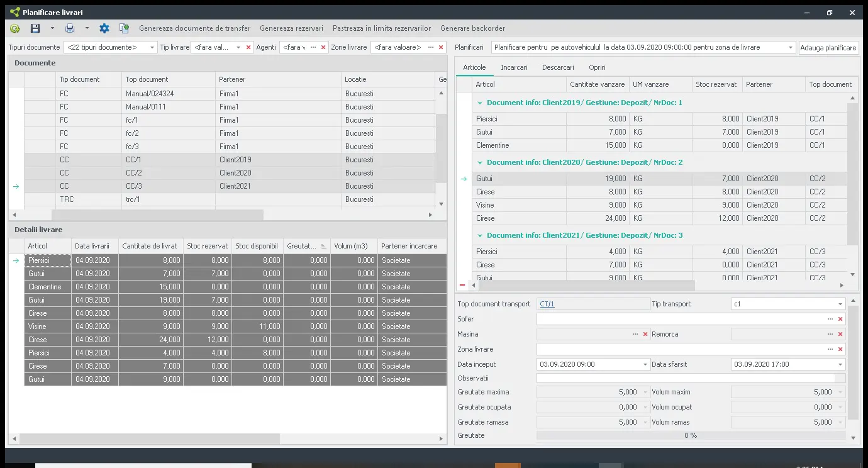Switch to the Articole tab
This screenshot has height=468, width=868.
coord(474,67)
